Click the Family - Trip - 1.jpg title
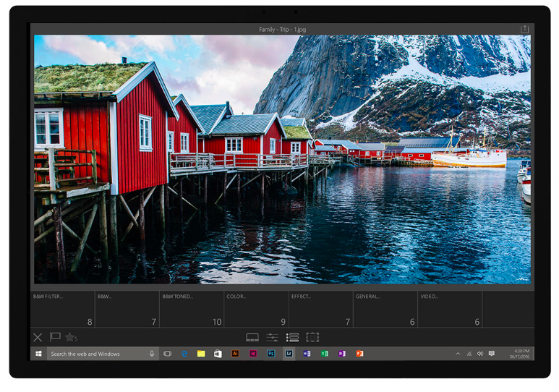This screenshot has width=559, height=392. (x=282, y=29)
